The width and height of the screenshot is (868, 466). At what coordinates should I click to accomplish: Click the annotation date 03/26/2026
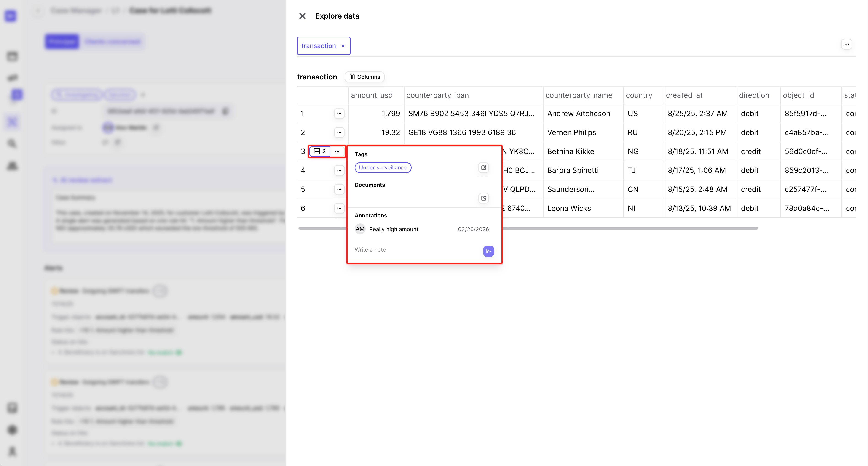tap(473, 229)
